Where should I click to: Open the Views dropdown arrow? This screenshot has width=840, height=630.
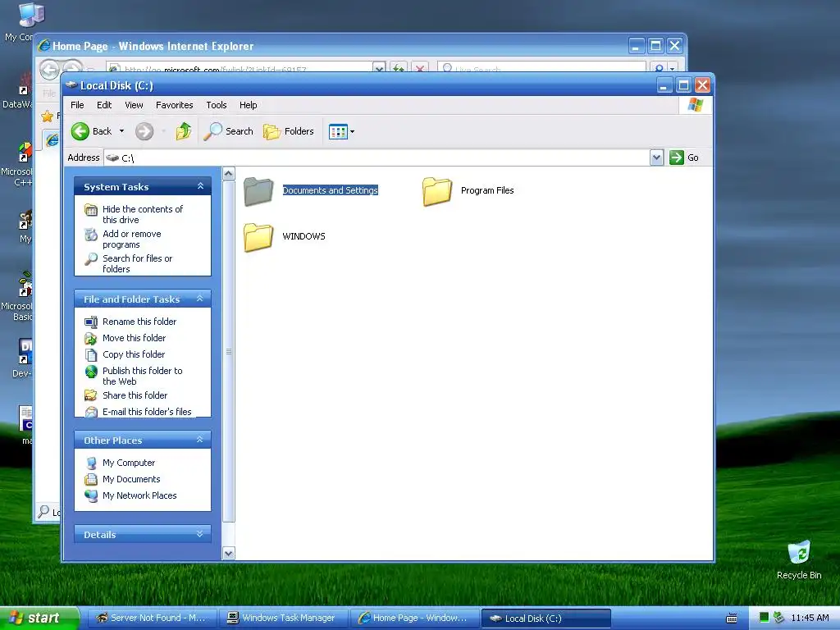352,132
